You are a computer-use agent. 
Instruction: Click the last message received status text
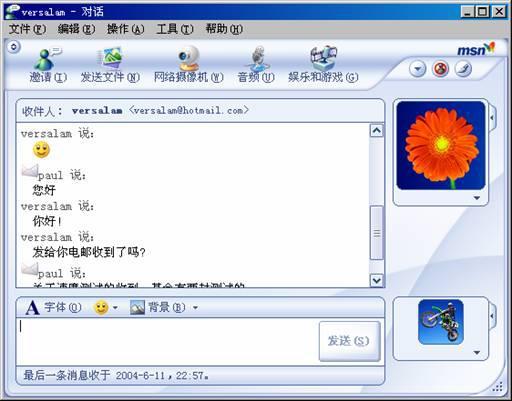coord(116,375)
